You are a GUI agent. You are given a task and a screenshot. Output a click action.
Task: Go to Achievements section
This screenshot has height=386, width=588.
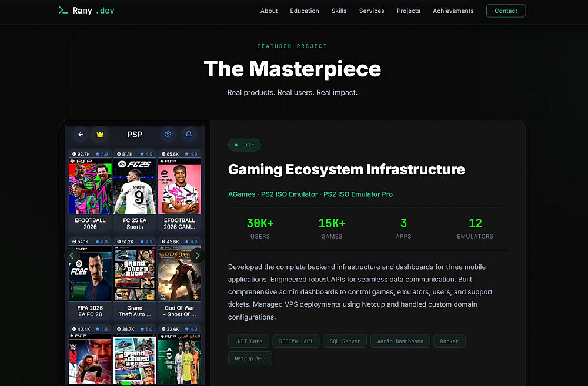[x=453, y=11]
